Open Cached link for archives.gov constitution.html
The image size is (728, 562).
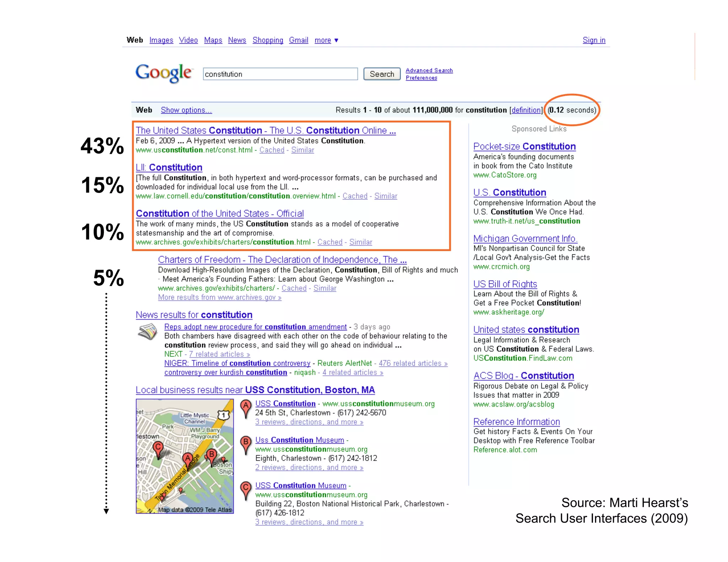point(330,242)
